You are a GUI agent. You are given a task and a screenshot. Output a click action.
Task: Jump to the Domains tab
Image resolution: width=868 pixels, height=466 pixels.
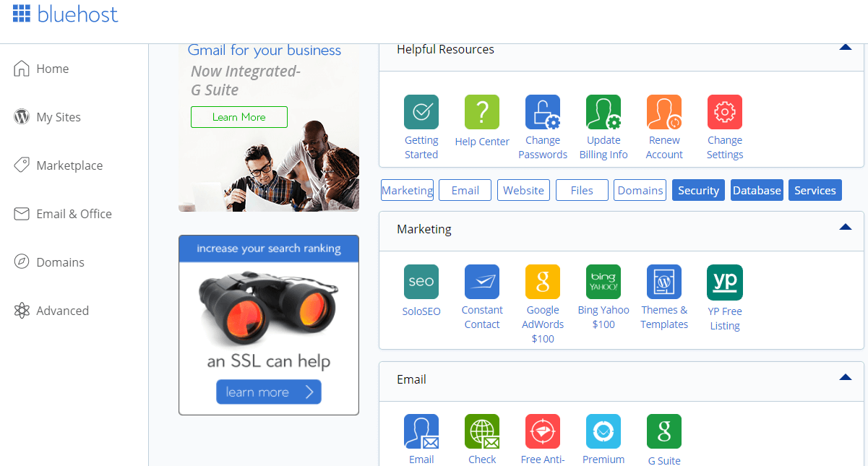pos(640,190)
